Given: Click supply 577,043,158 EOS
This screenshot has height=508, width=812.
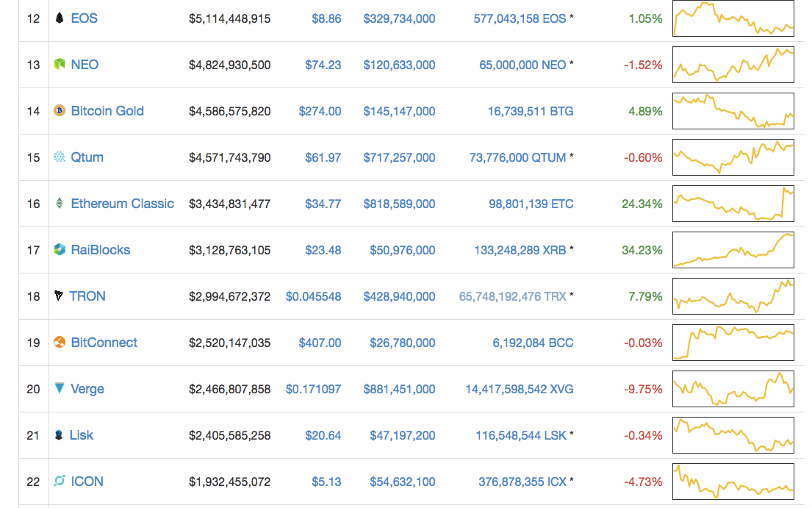Looking at the screenshot, I should coord(520,18).
